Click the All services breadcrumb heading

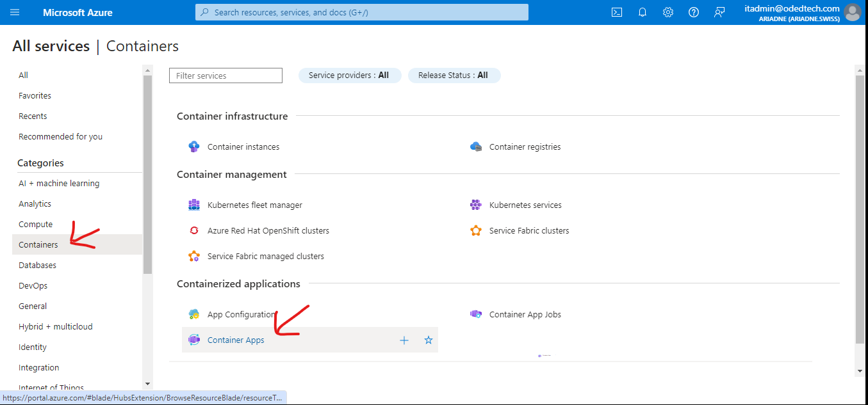pyautogui.click(x=51, y=46)
